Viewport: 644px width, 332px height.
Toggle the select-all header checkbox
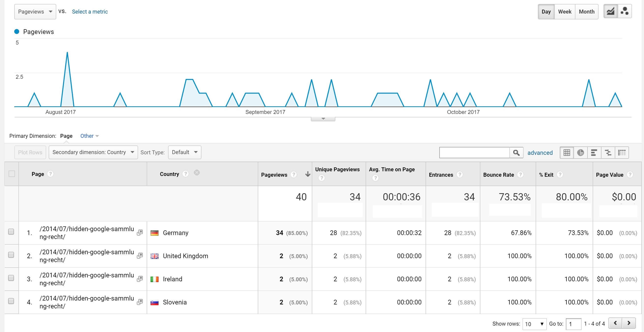[12, 174]
